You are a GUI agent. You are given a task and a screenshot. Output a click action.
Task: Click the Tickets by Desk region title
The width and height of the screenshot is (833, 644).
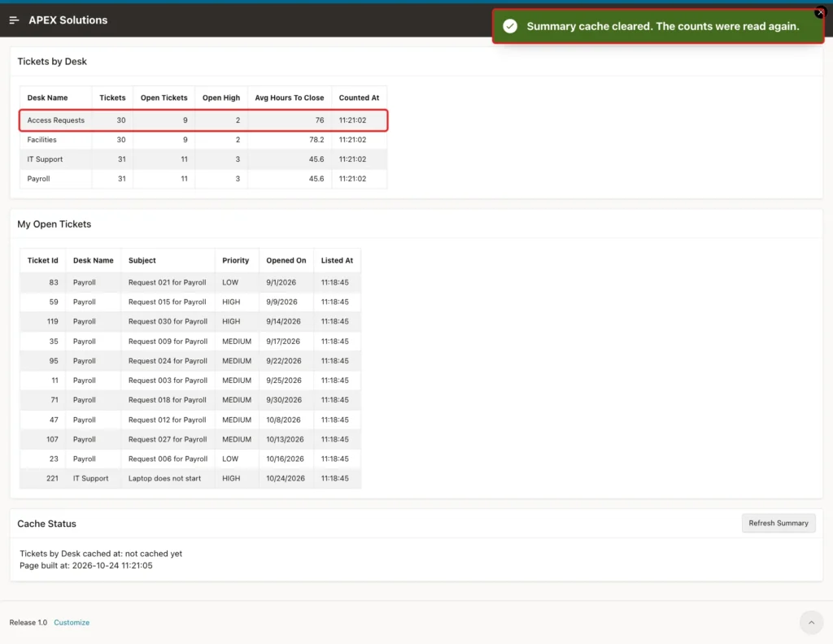pos(52,62)
